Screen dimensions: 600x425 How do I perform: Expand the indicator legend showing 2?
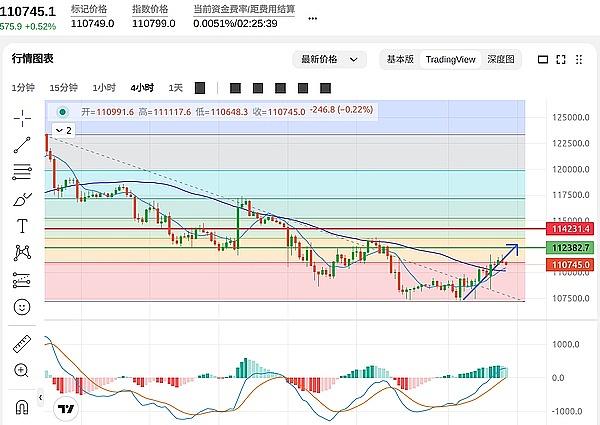tap(63, 130)
